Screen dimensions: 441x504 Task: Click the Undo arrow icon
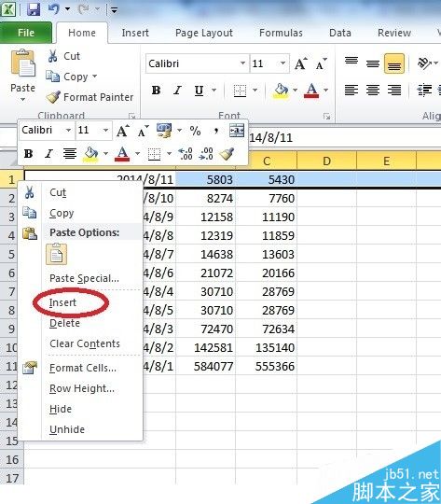tap(54, 9)
